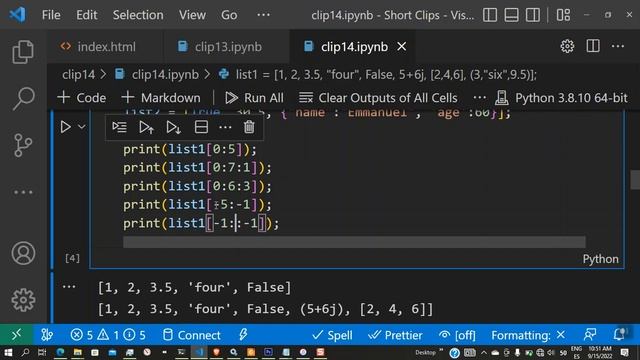Open the Manage gear in activity bar
Image resolution: width=640 pixels, height=360 pixels.
[x=23, y=300]
